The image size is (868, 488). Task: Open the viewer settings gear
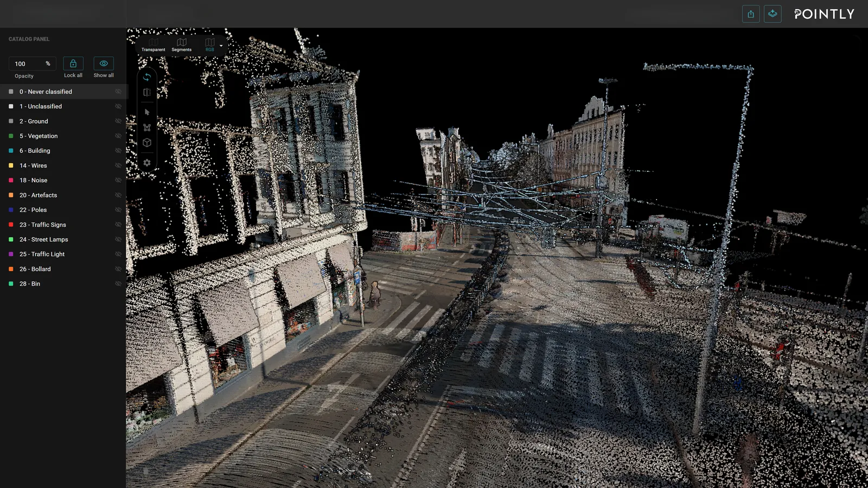(x=147, y=163)
